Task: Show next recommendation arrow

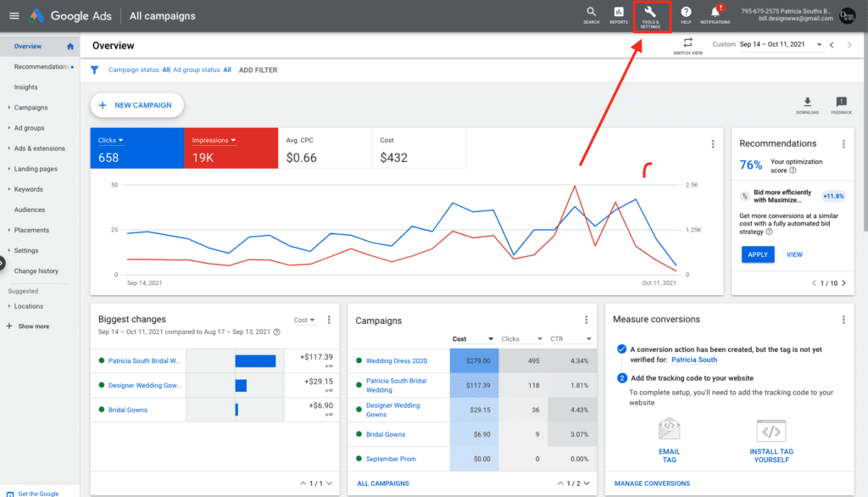Action: click(843, 283)
